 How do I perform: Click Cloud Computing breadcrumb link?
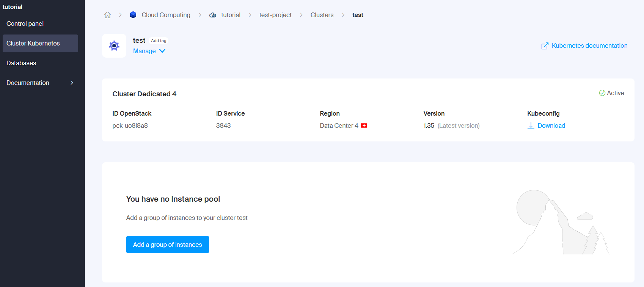tap(166, 15)
